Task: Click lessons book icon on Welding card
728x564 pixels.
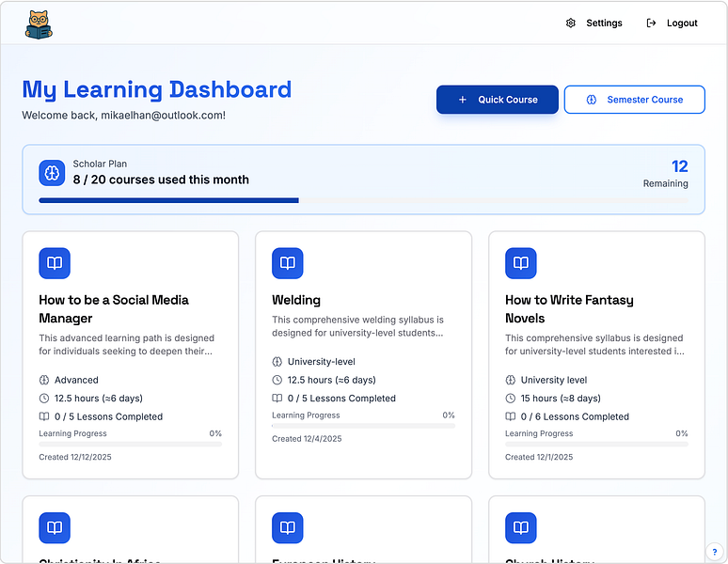Action: point(277,398)
